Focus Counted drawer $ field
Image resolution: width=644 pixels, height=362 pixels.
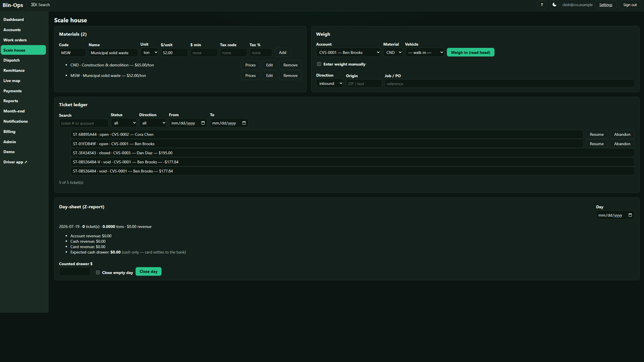click(x=75, y=272)
